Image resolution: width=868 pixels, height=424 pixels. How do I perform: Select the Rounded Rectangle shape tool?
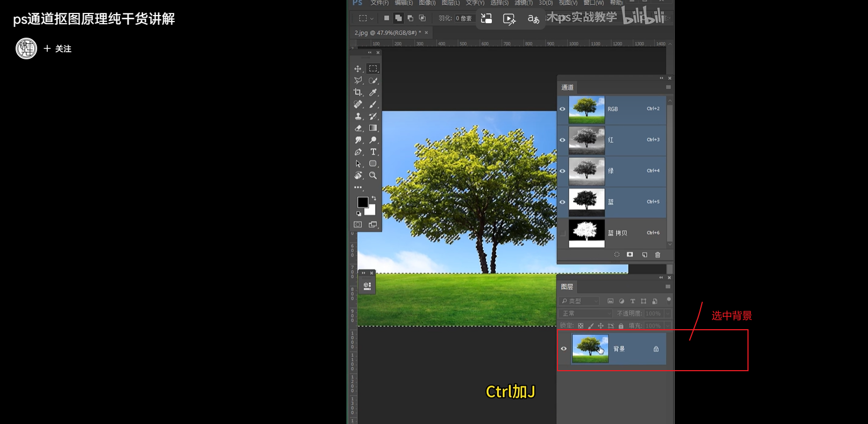[373, 164]
